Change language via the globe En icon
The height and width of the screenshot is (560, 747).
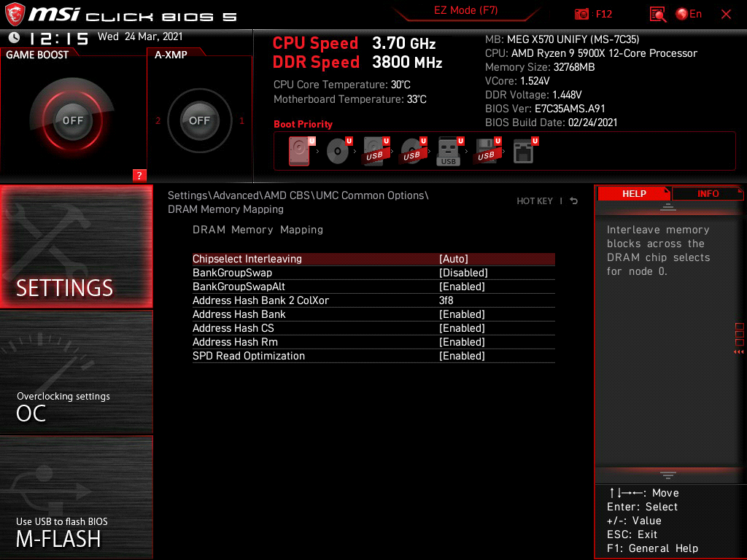(689, 15)
